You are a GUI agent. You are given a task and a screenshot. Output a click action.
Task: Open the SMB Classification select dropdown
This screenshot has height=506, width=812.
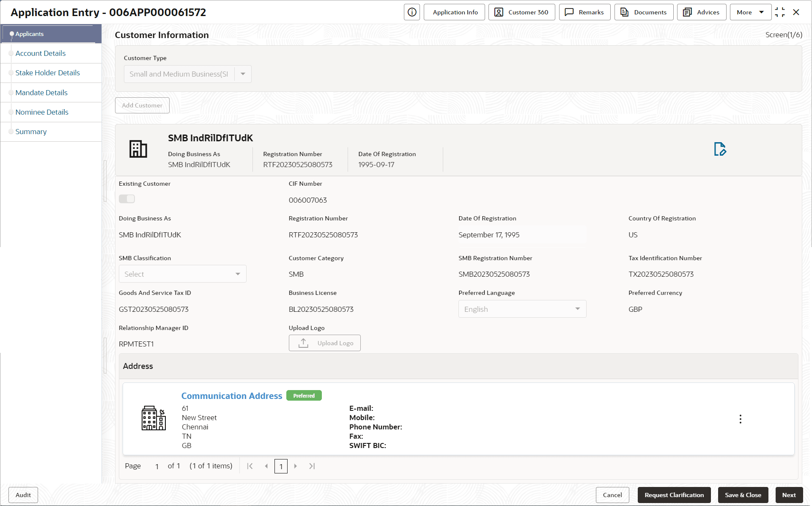click(183, 274)
